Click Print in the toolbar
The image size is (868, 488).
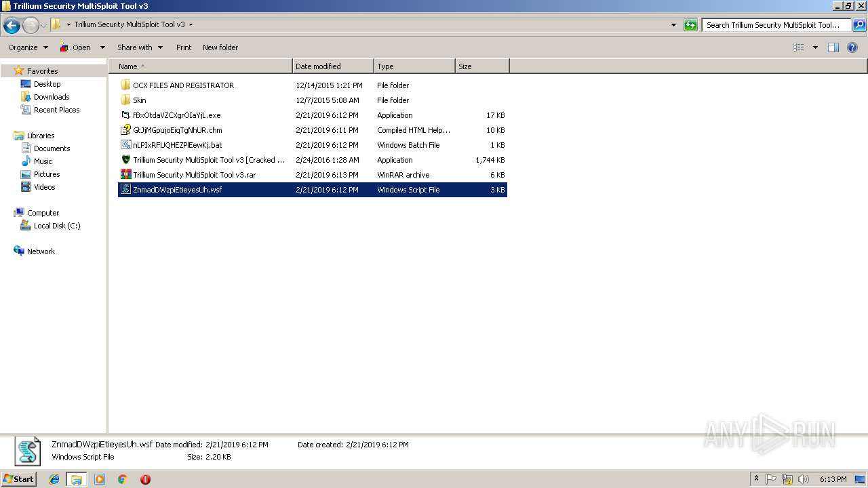184,47
